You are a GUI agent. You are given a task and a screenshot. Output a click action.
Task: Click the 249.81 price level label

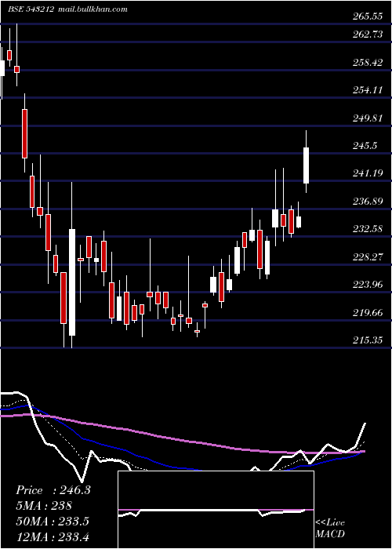[x=368, y=118]
